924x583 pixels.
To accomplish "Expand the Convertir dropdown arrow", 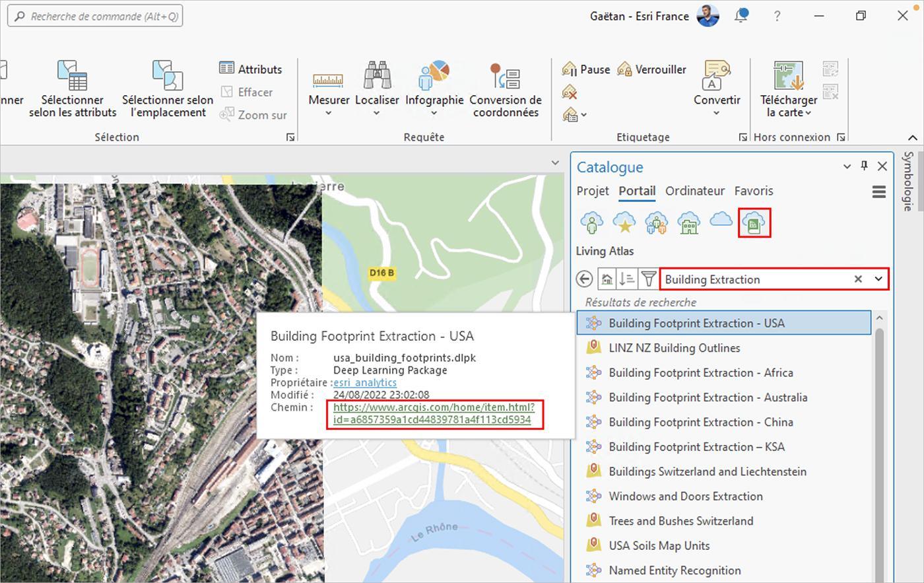I will point(717,113).
